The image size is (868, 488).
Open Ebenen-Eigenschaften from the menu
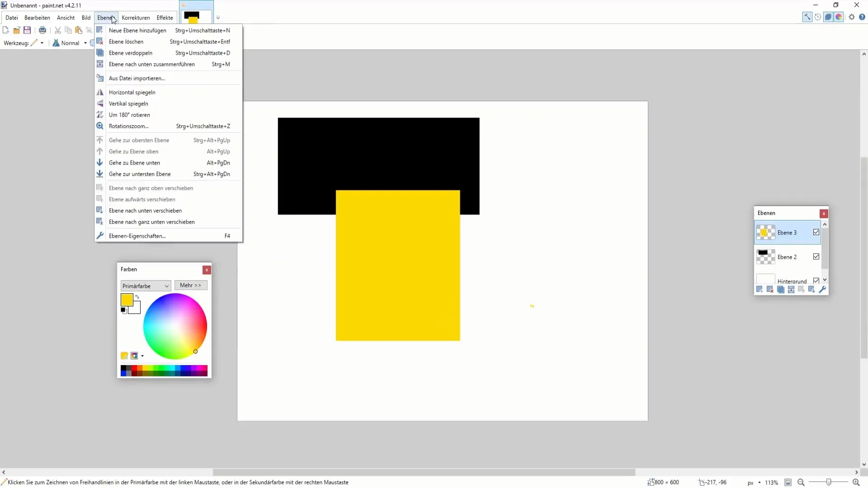click(x=169, y=236)
